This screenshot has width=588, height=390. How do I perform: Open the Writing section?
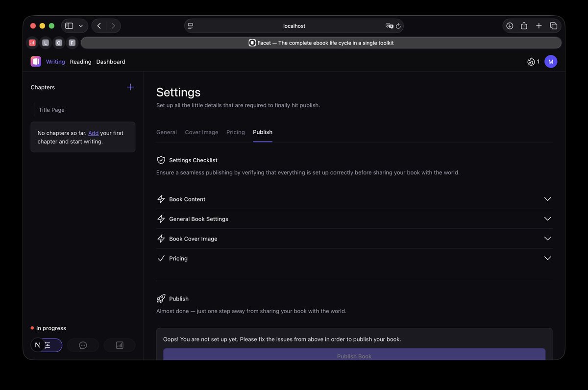point(55,62)
